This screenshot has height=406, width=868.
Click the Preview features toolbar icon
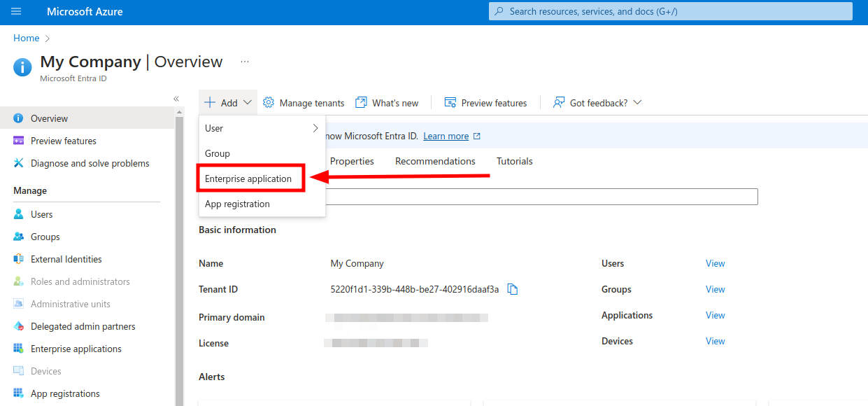(450, 103)
